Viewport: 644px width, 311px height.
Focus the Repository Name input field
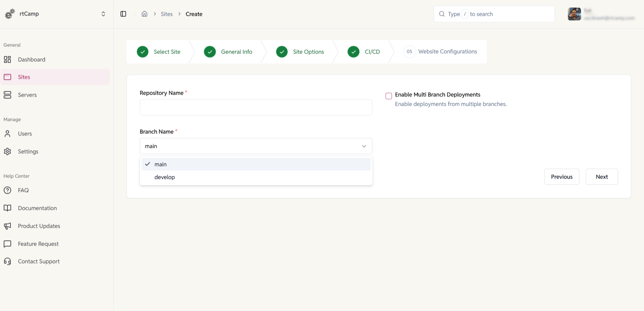click(256, 107)
